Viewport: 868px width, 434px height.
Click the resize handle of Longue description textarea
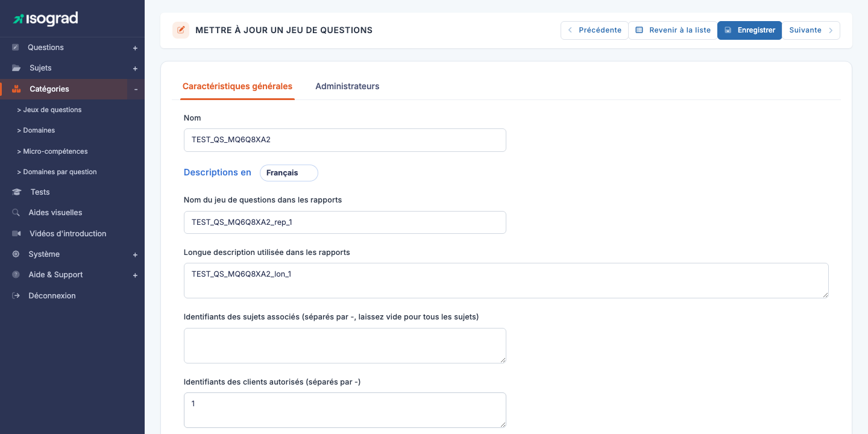pyautogui.click(x=825, y=294)
